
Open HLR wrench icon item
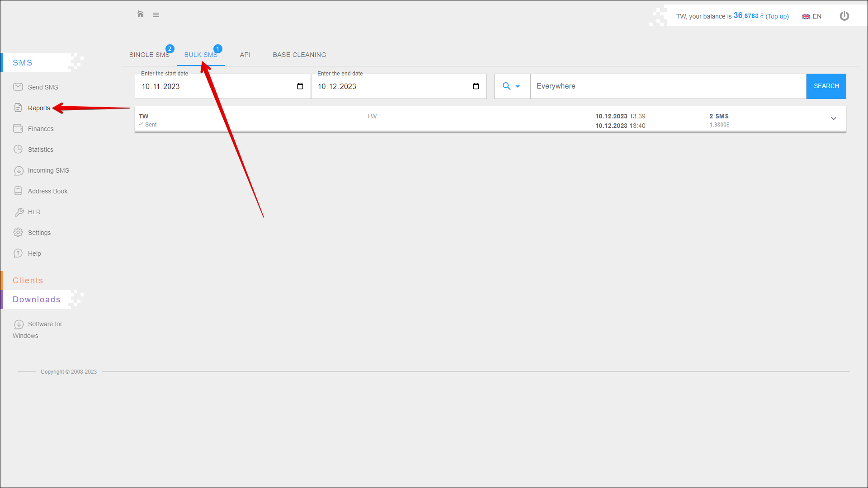coord(19,212)
